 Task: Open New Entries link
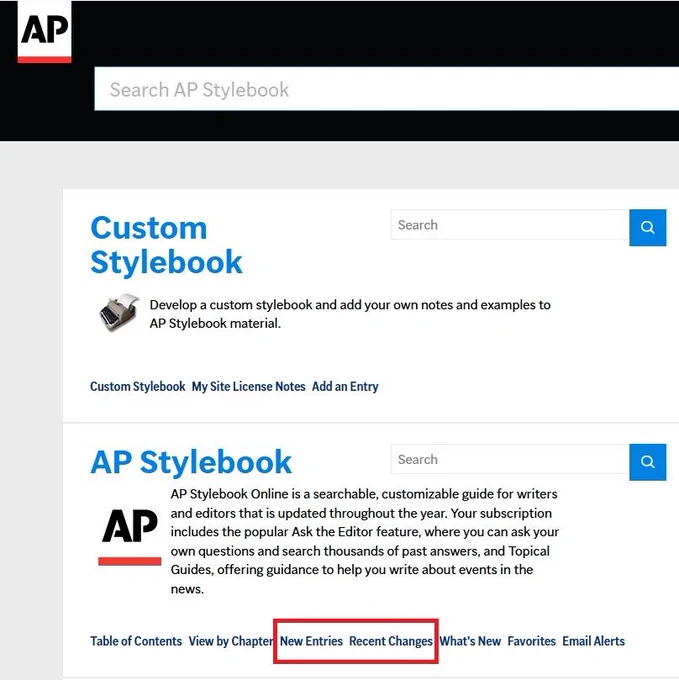pos(311,641)
